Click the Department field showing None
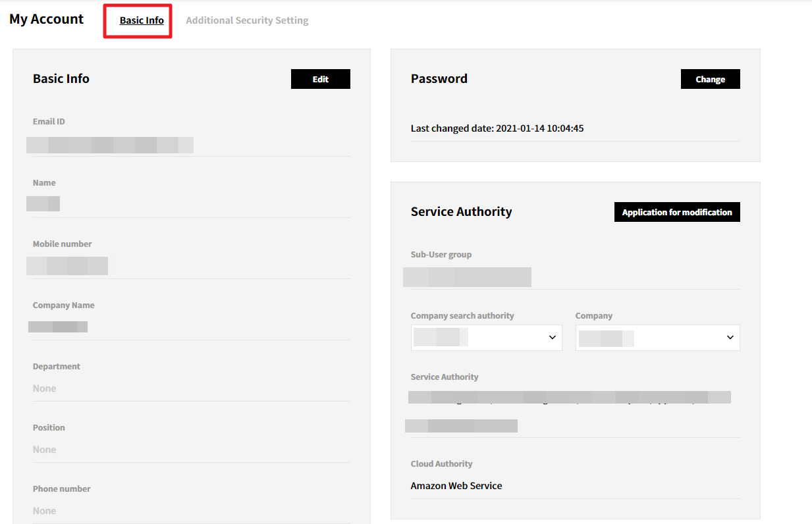 (45, 388)
